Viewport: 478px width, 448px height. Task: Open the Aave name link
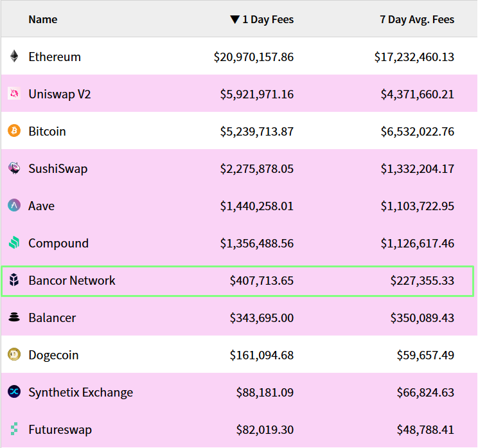(x=42, y=206)
